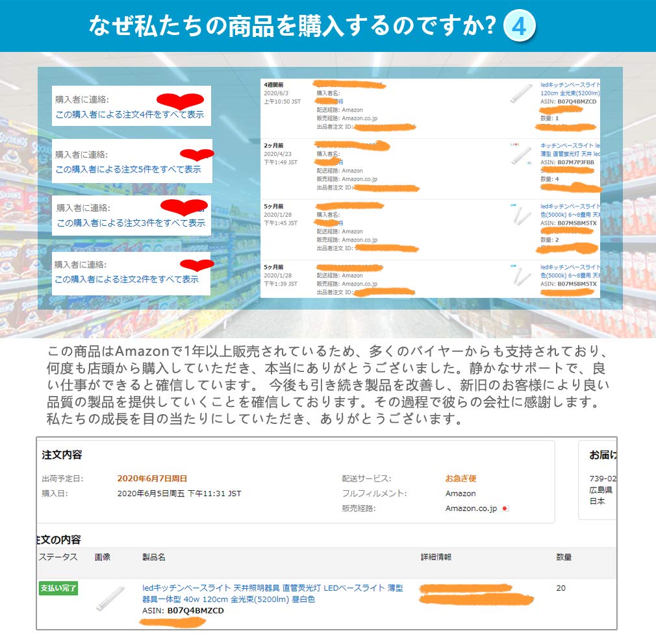Click product thumbnail in the 下午1:45 JST order row

[520, 215]
